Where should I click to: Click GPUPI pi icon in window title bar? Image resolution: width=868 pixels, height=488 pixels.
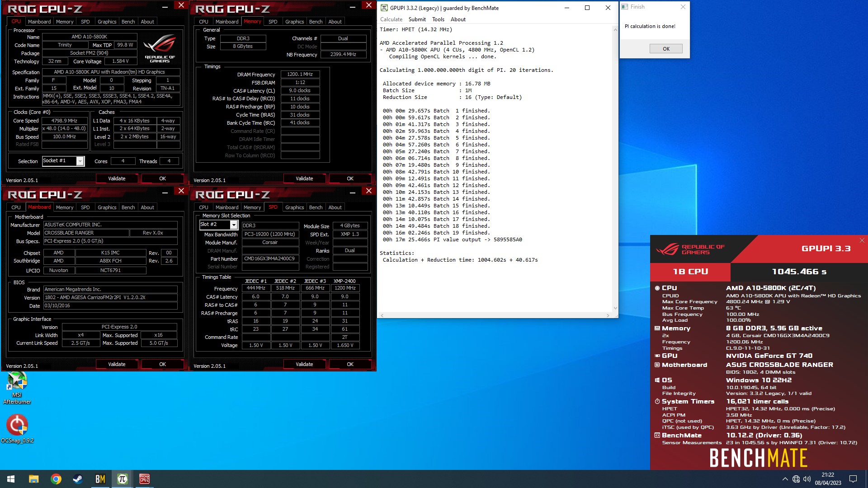pos(384,8)
